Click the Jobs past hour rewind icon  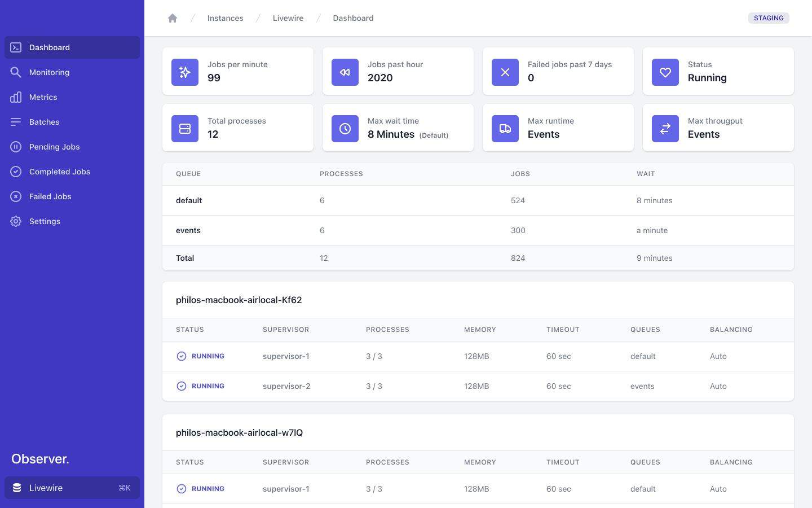(345, 72)
